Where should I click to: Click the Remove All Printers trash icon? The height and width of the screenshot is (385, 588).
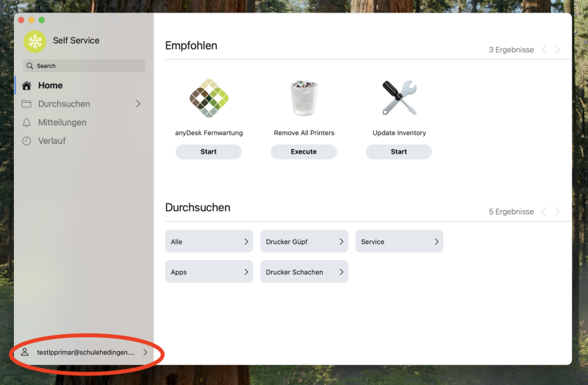pos(304,98)
